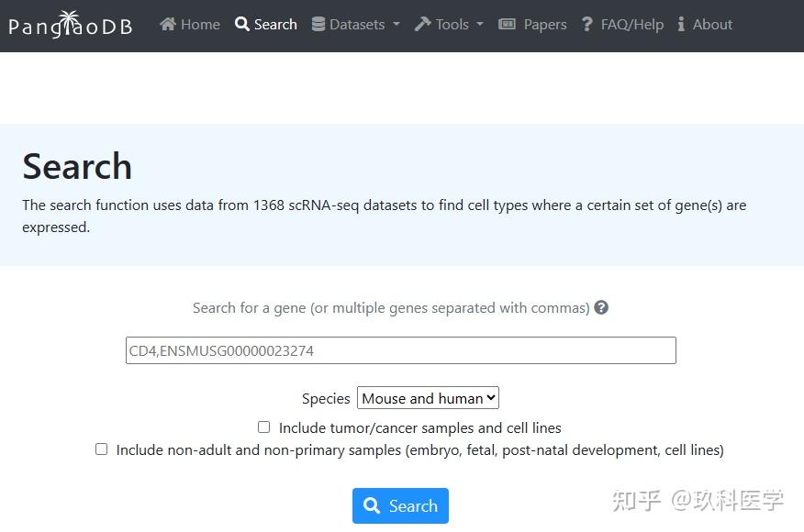Screen dimensions: 804x532
Task: Open the help circle next to gene search prompt
Action: tap(601, 307)
